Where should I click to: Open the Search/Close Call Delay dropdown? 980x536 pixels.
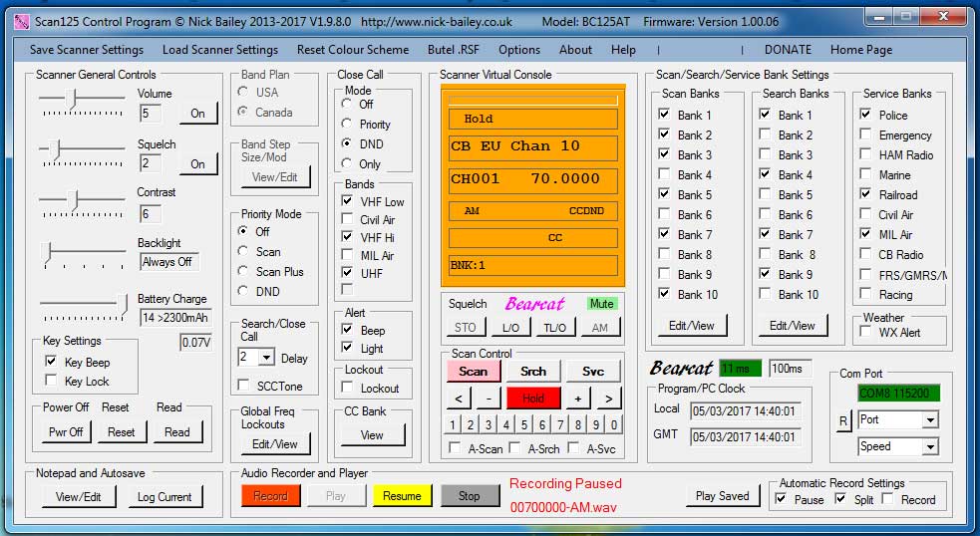coord(267,358)
